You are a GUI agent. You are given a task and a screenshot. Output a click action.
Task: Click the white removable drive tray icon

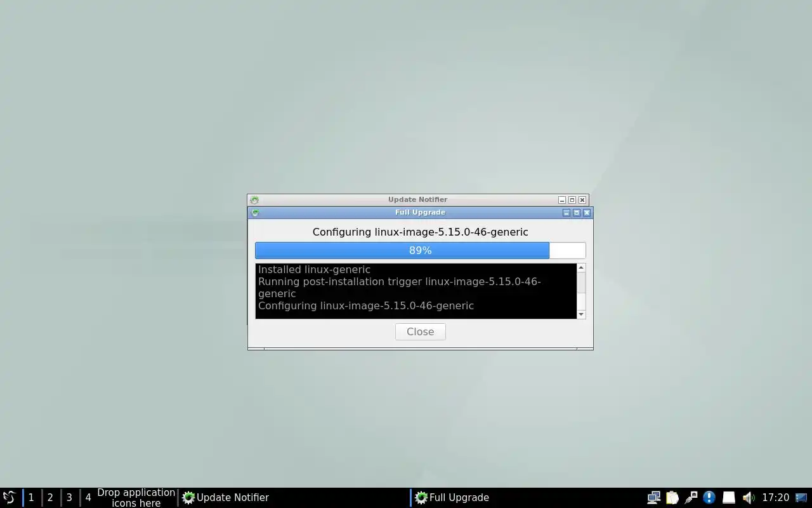click(729, 497)
